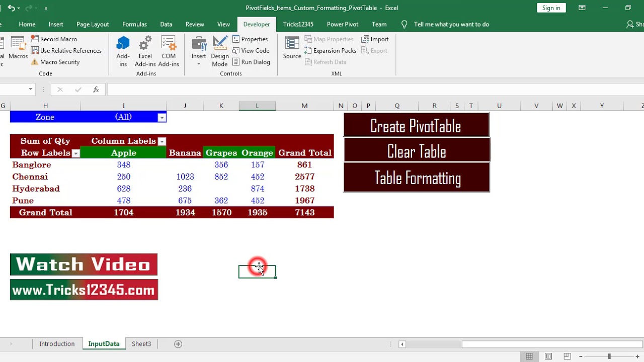Open the Zone filter dropdown
This screenshot has height=362, width=644.
pyautogui.click(x=162, y=117)
